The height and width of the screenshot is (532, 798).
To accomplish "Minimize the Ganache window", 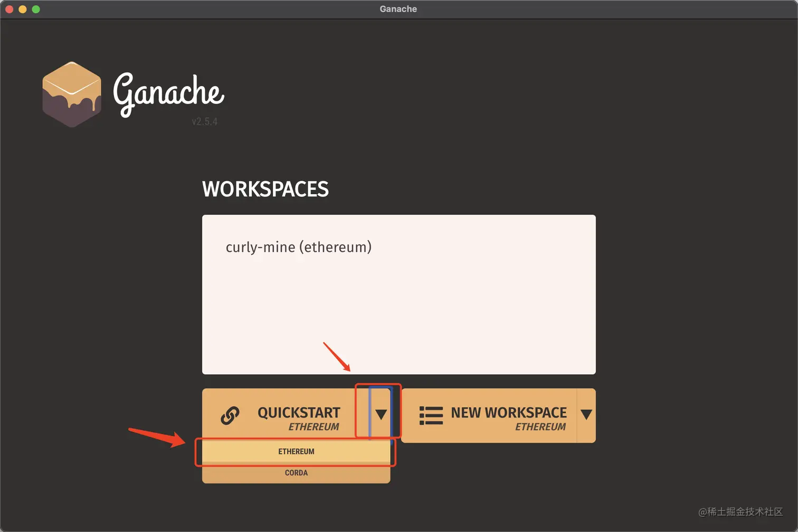I will (x=22, y=9).
